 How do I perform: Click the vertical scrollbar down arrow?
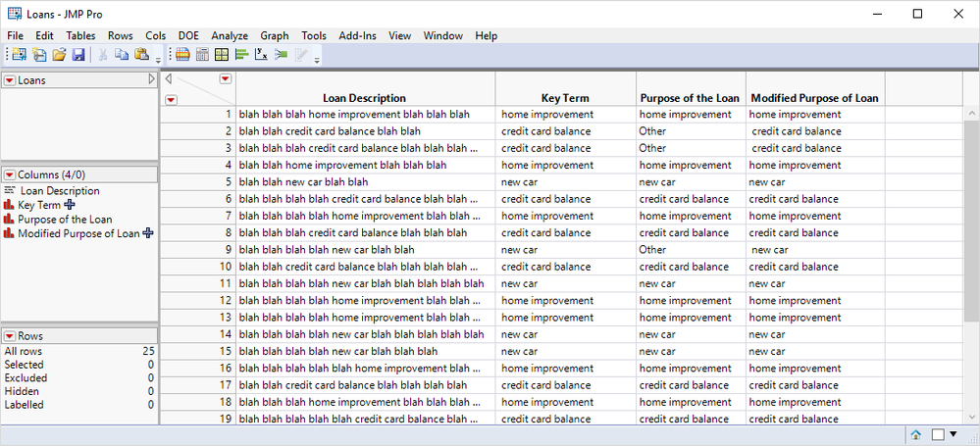[x=972, y=418]
